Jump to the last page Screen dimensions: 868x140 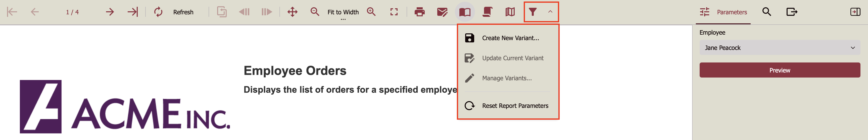click(132, 12)
